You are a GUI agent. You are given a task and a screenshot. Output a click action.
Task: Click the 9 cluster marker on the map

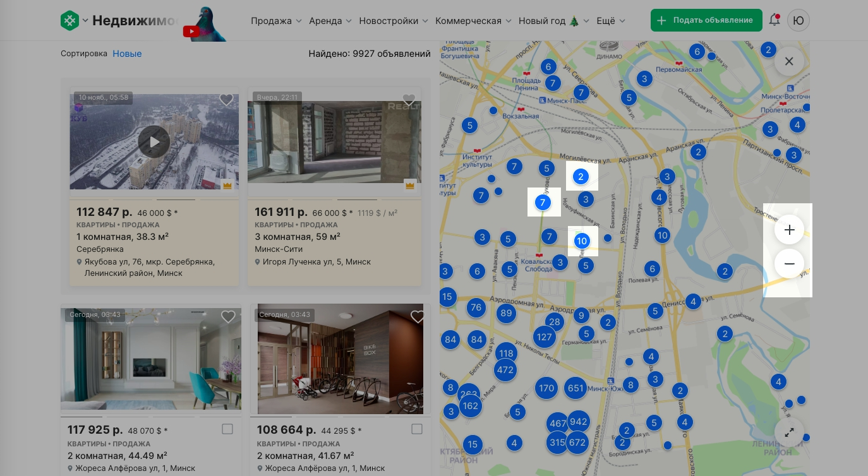click(581, 316)
